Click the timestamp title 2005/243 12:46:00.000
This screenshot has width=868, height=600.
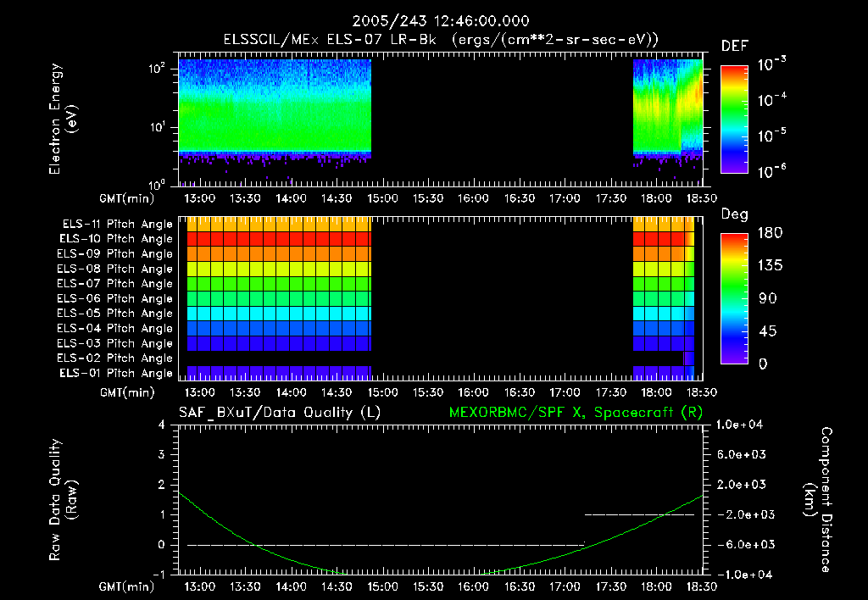[441, 21]
